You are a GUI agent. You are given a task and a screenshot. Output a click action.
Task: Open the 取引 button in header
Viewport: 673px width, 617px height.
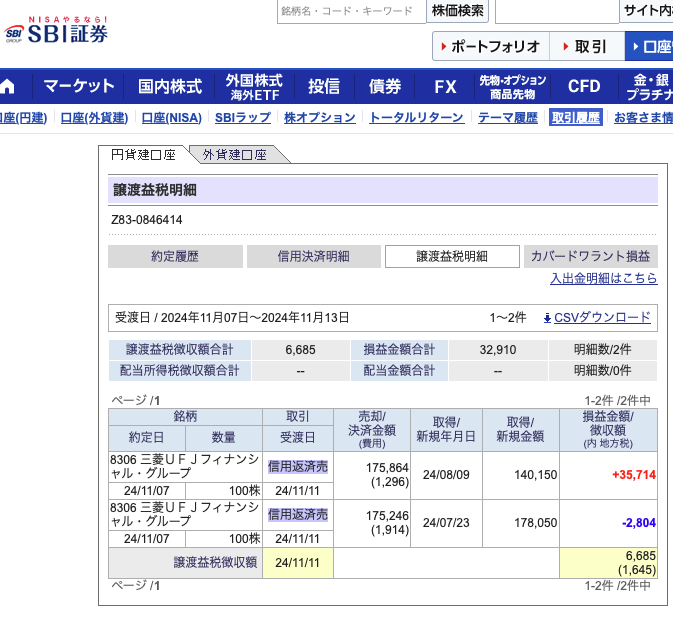[585, 47]
